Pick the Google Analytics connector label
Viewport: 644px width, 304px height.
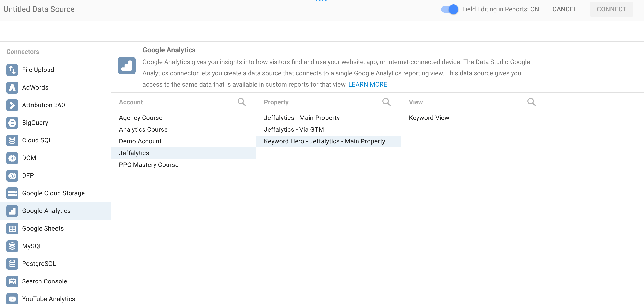pos(46,211)
